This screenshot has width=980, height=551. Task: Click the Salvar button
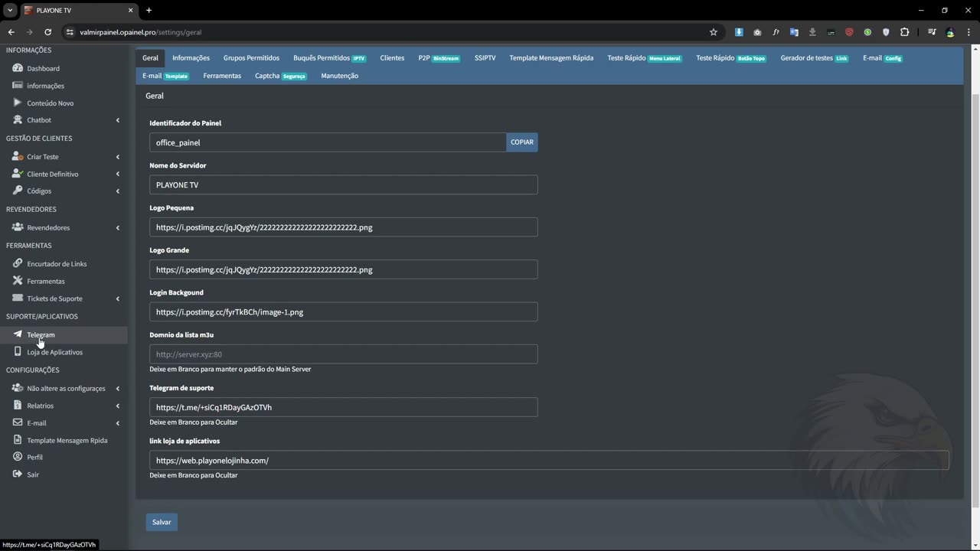point(162,522)
